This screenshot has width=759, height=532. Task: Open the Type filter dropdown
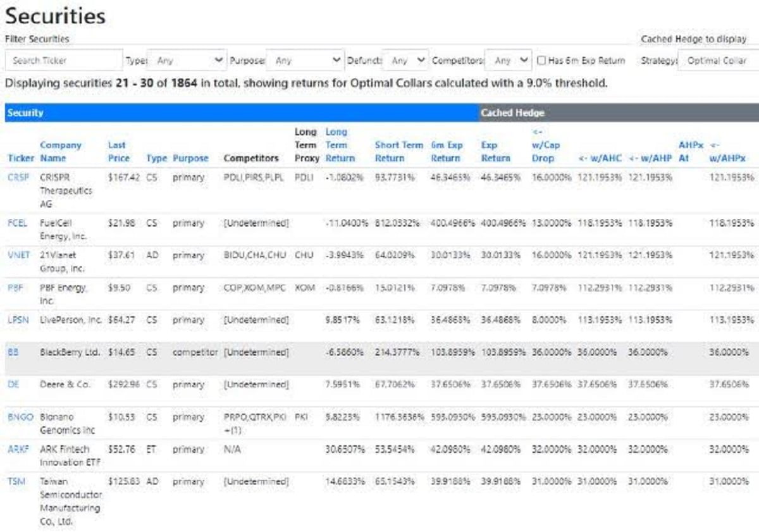coord(187,61)
